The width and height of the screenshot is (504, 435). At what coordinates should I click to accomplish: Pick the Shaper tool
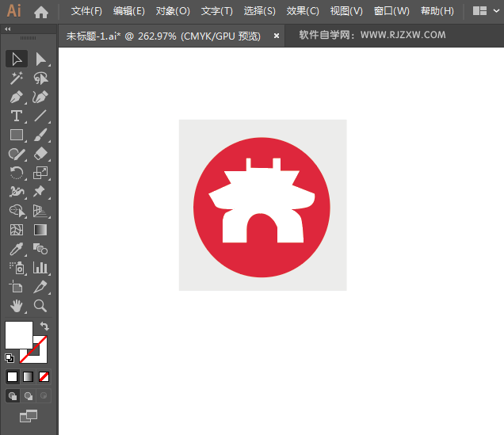[x=17, y=154]
